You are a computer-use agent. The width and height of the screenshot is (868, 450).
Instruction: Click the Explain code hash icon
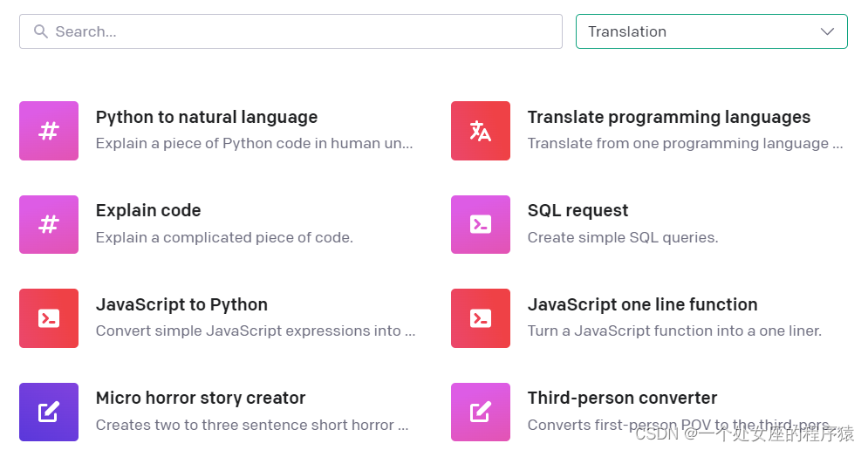pos(49,224)
